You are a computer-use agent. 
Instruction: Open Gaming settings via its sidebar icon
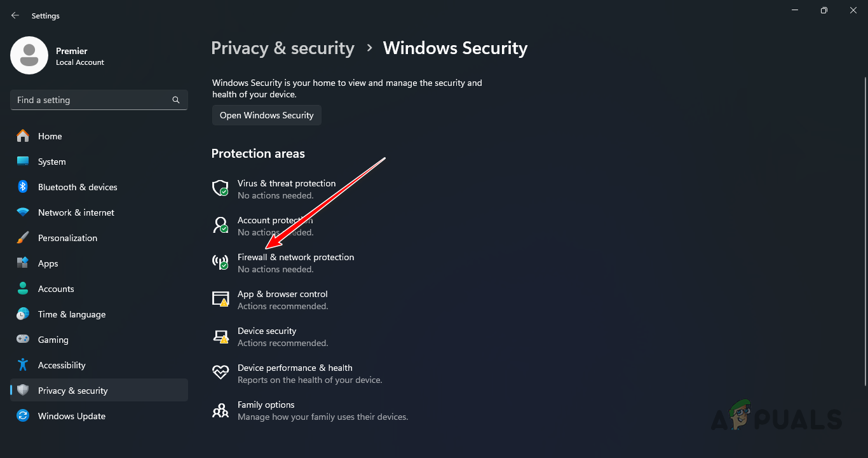[x=23, y=339]
